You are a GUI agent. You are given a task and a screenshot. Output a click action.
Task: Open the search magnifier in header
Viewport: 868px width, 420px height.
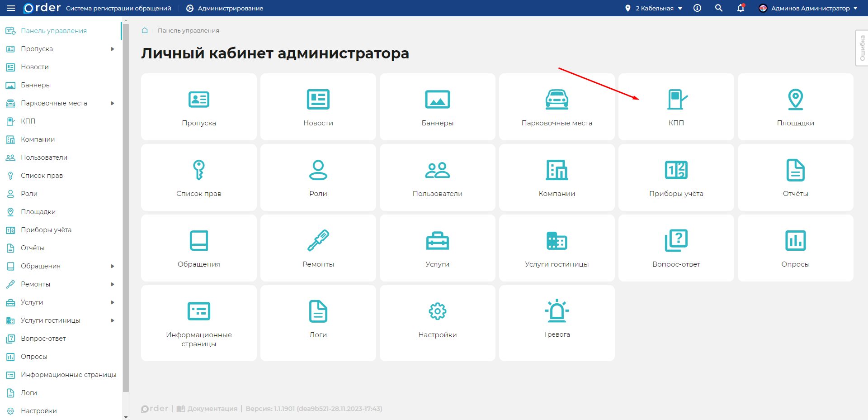719,8
